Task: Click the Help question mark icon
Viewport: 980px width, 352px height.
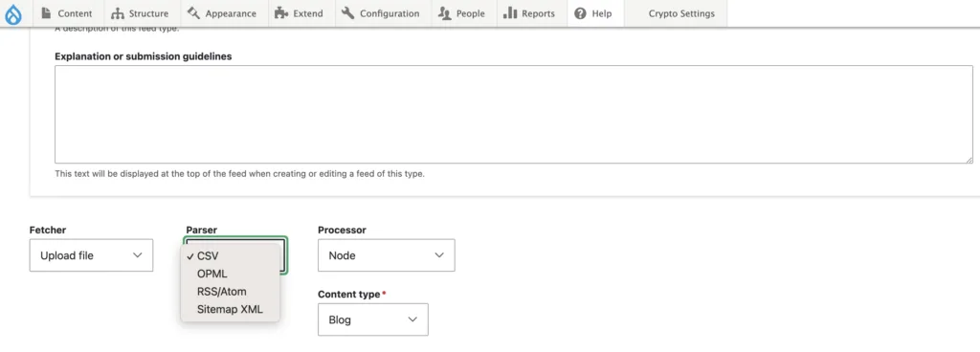Action: [x=581, y=13]
